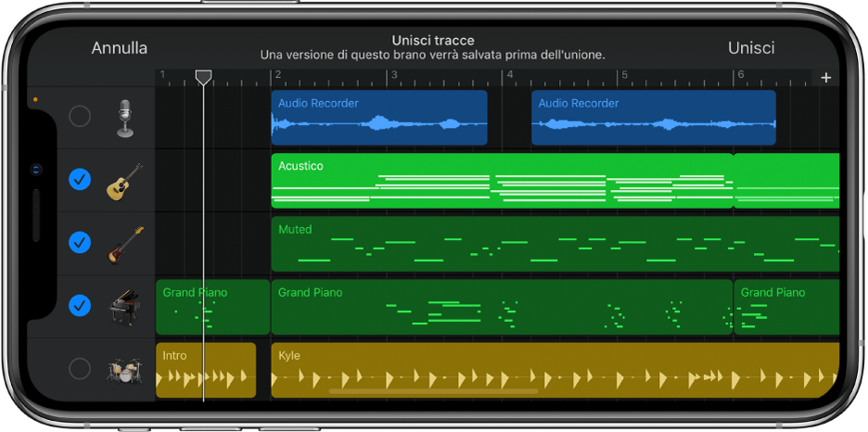Image resolution: width=868 pixels, height=432 pixels.
Task: Tap Annulla to cancel merging
Action: [x=119, y=48]
